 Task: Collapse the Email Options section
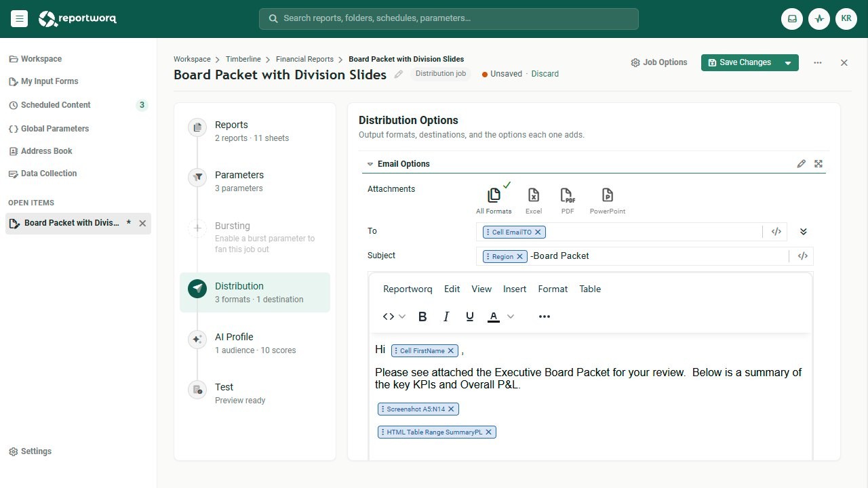pyautogui.click(x=370, y=164)
